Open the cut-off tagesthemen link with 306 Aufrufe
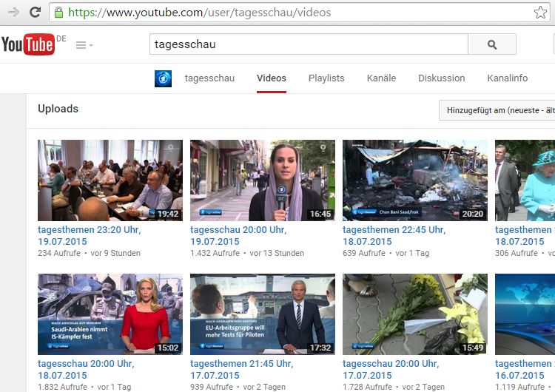555x392 pixels. coord(525,236)
